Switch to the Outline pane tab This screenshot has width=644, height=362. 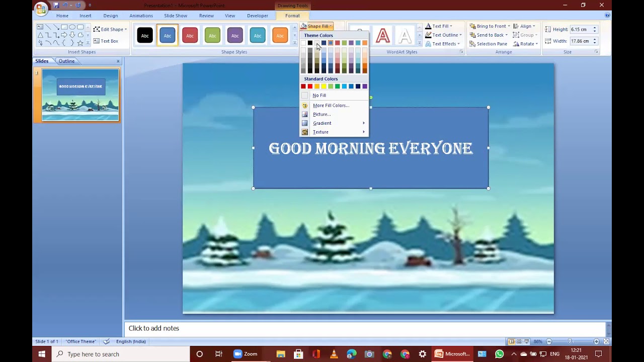[x=66, y=61]
